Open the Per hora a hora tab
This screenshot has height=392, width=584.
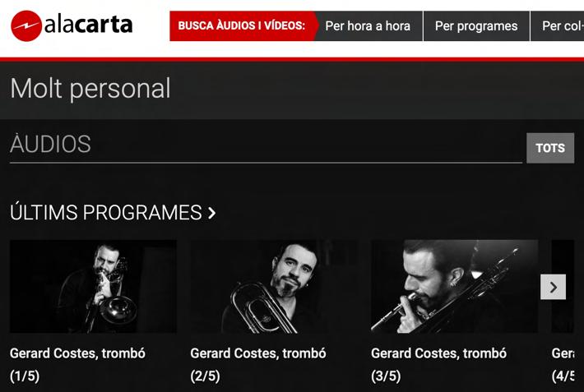(368, 25)
